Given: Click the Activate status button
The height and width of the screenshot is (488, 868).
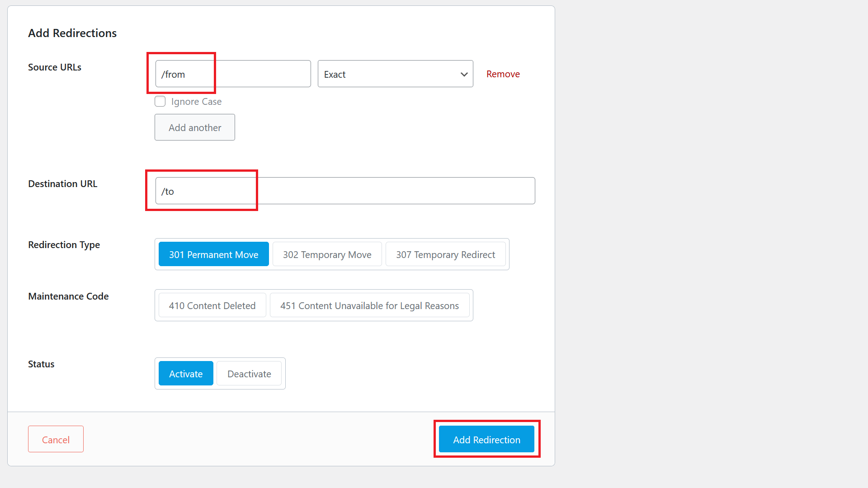Looking at the screenshot, I should pyautogui.click(x=185, y=374).
